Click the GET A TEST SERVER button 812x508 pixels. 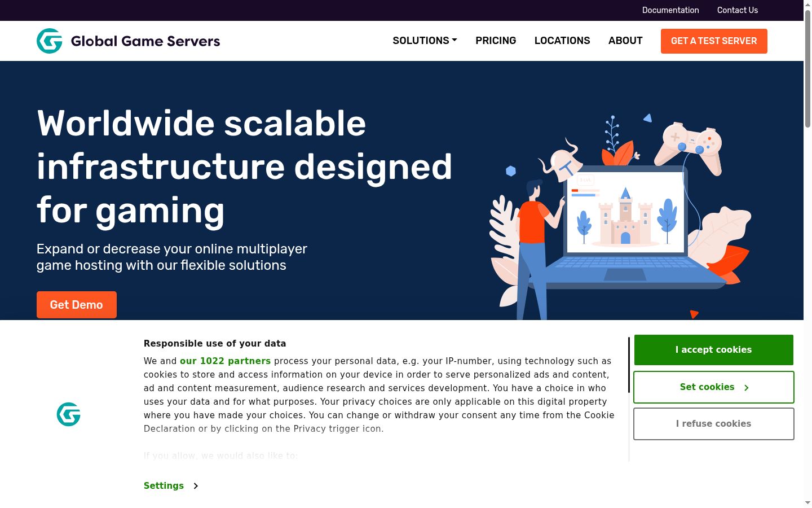pos(714,41)
